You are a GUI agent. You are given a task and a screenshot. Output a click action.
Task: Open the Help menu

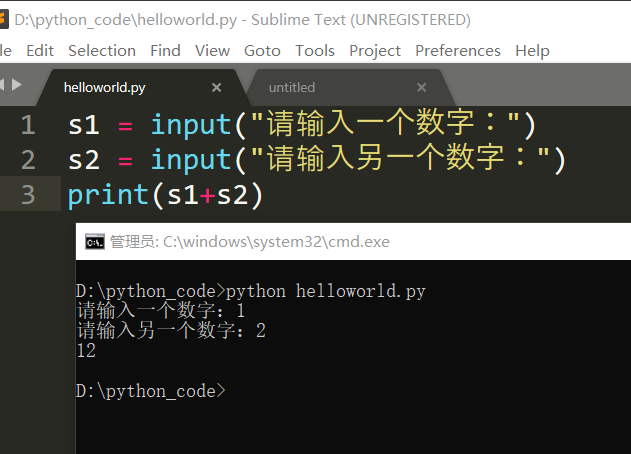click(x=532, y=51)
